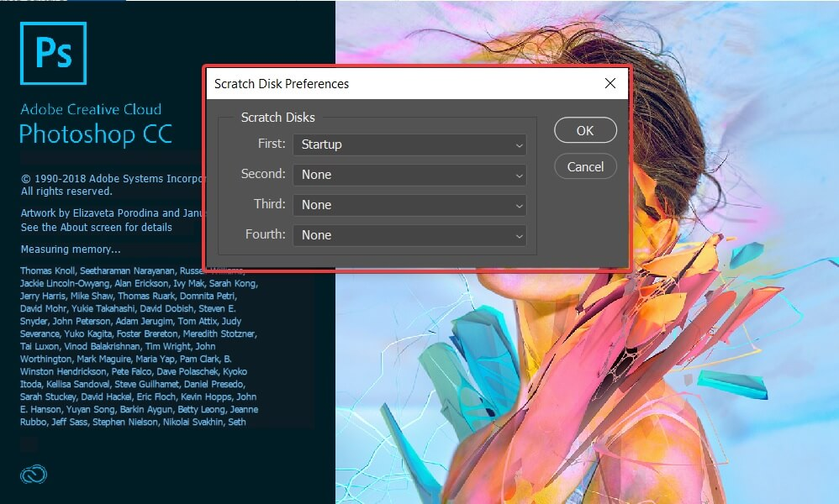Cancel the Scratch Disk Preferences dialog
This screenshot has width=839, height=504.
pyautogui.click(x=584, y=166)
